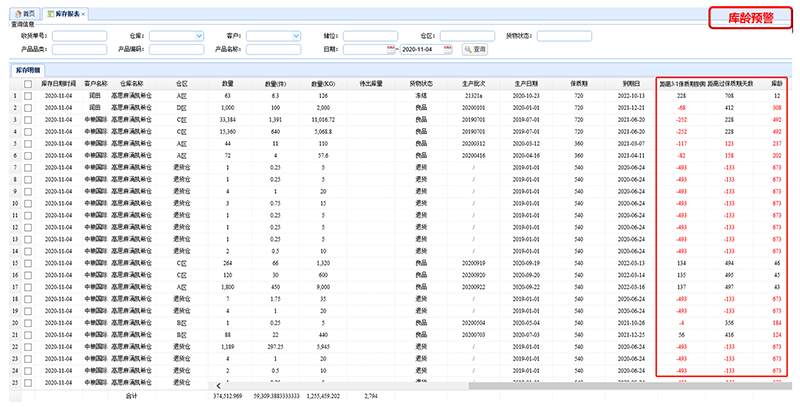Viewport: 800px width, 408px height.
Task: Select the row 20 checkbox
Action: (28, 323)
